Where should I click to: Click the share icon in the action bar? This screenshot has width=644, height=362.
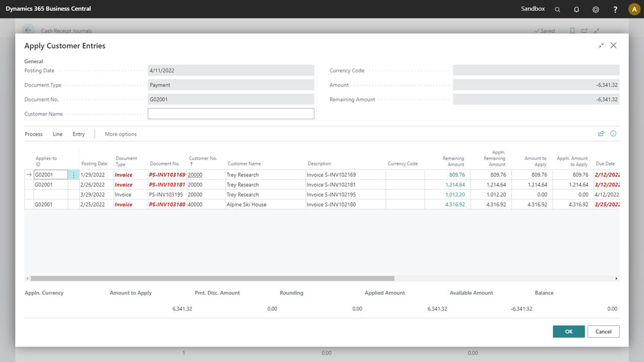[x=601, y=134]
